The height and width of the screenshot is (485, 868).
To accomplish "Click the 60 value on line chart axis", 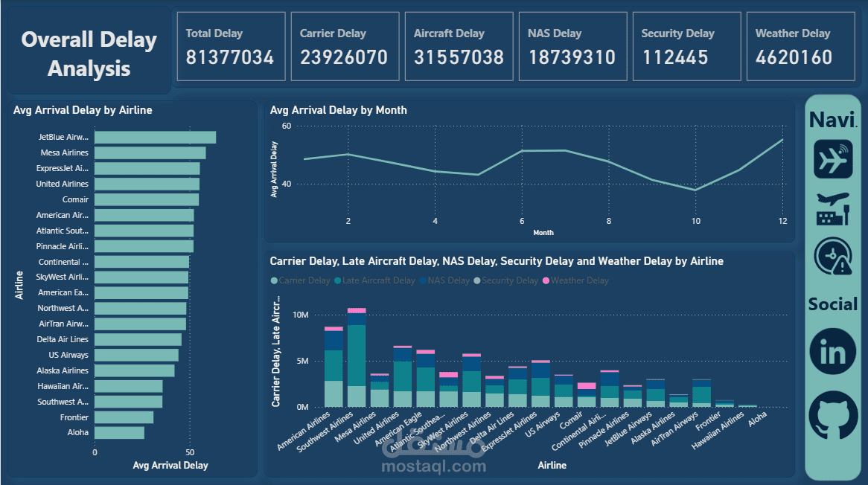I will 286,126.
